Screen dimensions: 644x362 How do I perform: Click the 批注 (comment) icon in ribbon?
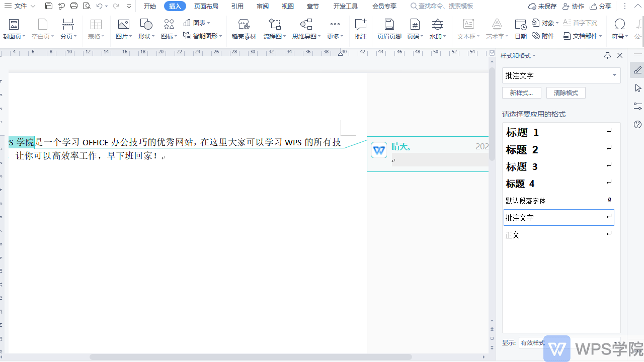click(360, 29)
